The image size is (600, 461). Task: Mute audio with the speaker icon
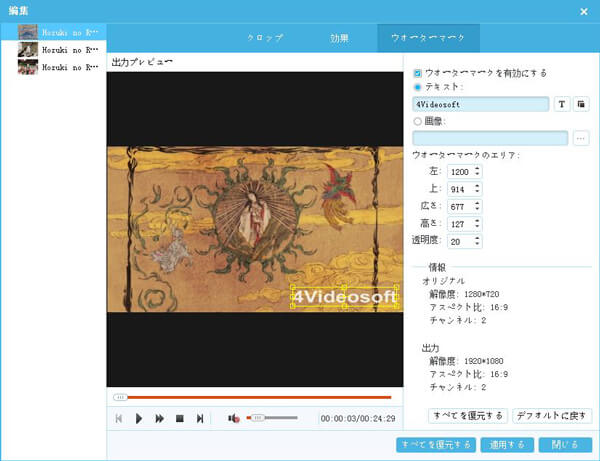pyautogui.click(x=233, y=418)
